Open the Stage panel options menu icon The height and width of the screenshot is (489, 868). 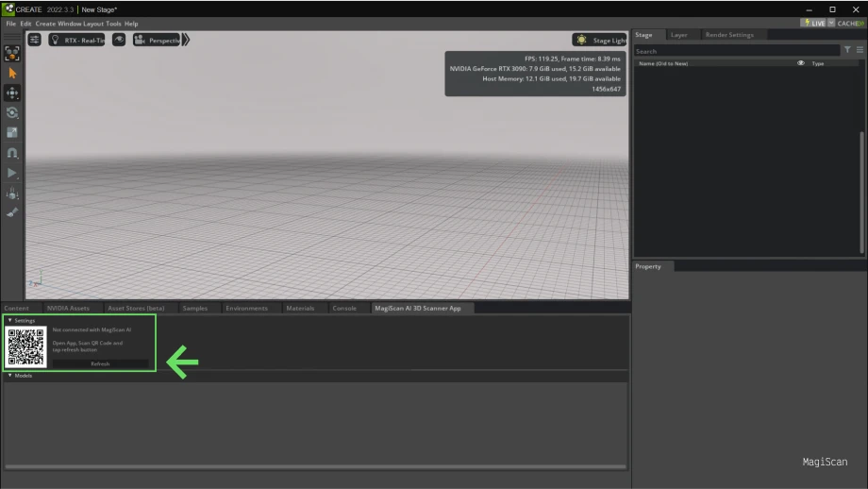pyautogui.click(x=860, y=50)
